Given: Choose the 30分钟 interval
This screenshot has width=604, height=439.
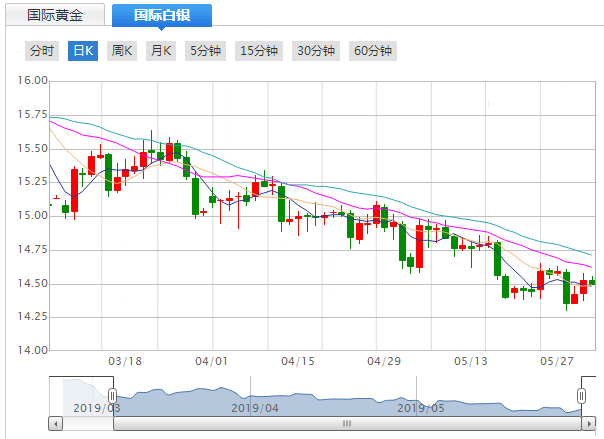Looking at the screenshot, I should (315, 51).
